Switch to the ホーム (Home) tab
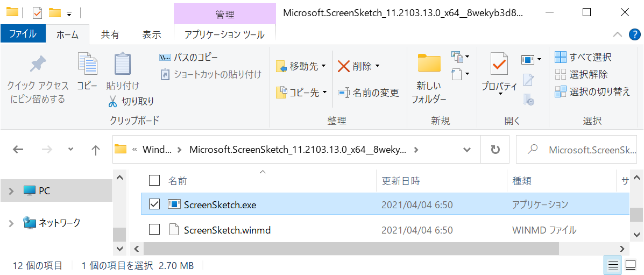644x275 pixels. point(67,35)
